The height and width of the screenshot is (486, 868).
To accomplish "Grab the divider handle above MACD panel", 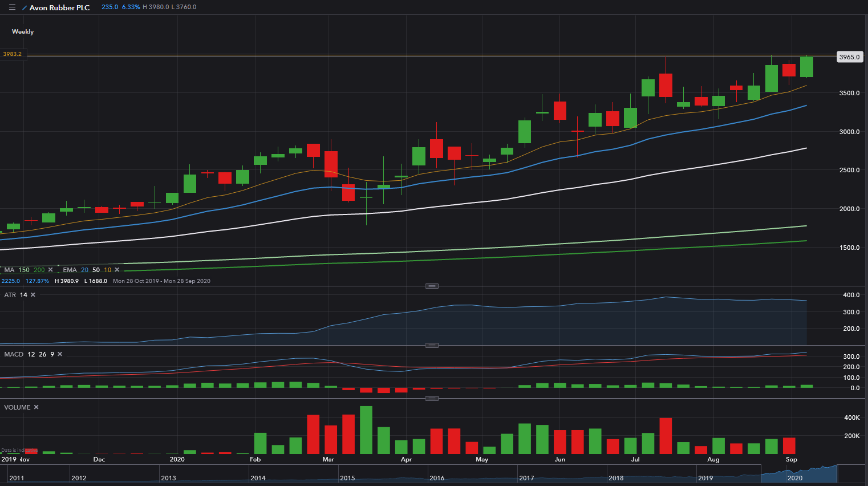I will pyautogui.click(x=432, y=345).
